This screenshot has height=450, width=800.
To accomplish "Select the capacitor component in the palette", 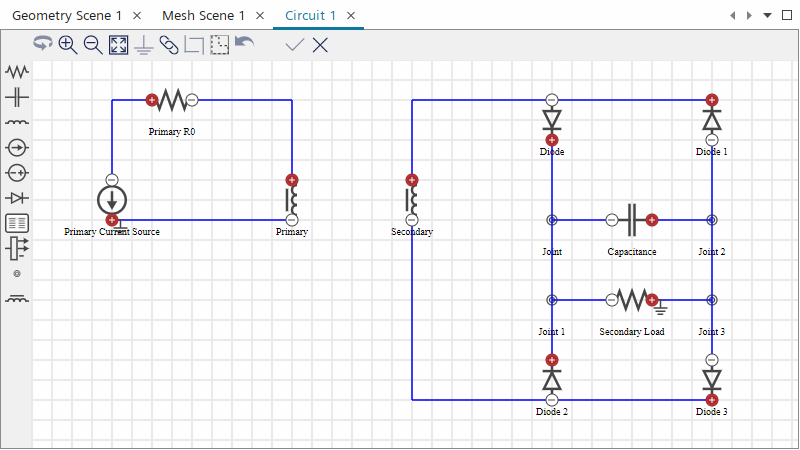I will pyautogui.click(x=17, y=97).
